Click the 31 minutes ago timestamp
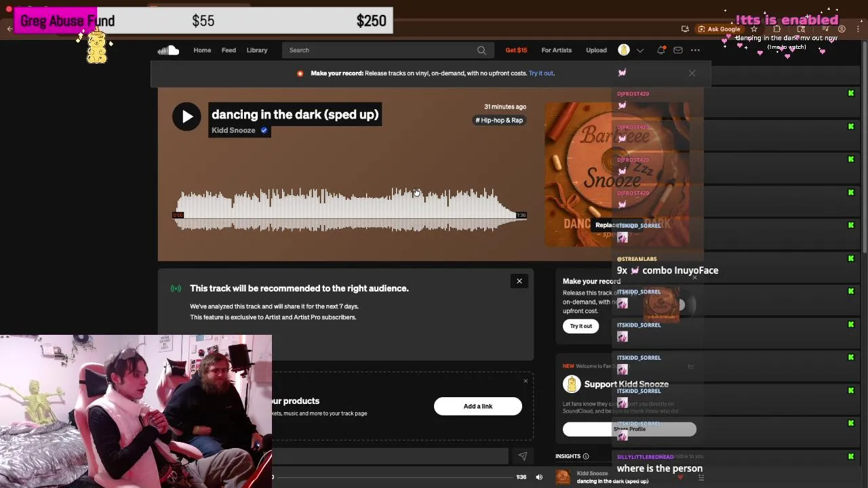The height and width of the screenshot is (488, 868). tap(505, 106)
